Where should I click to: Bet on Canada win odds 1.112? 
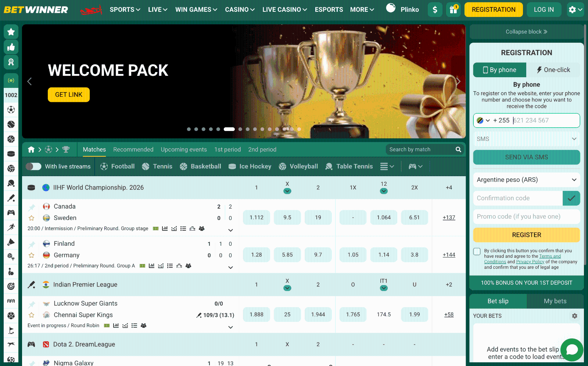click(257, 217)
